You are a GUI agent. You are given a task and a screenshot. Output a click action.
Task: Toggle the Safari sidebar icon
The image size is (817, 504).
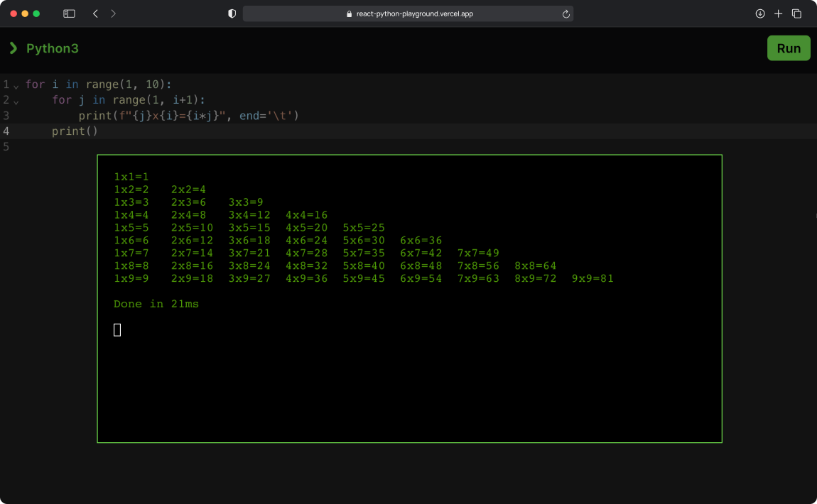69,13
